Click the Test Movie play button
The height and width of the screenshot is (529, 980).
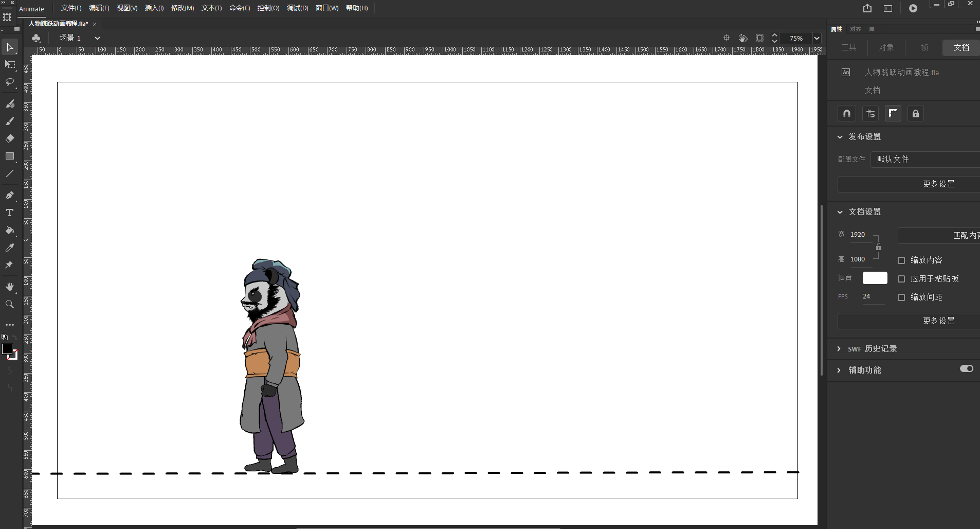pyautogui.click(x=913, y=8)
